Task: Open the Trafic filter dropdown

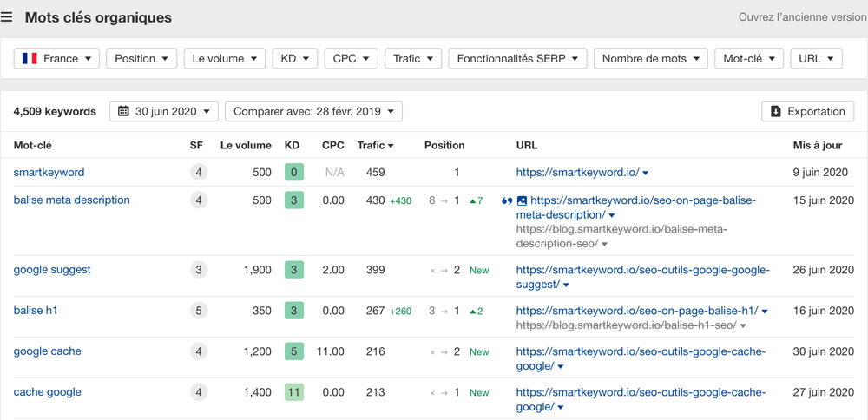Action: pyautogui.click(x=413, y=59)
